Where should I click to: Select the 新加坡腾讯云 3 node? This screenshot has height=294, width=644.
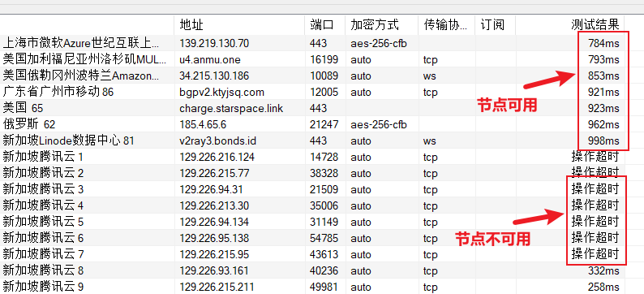(x=43, y=189)
